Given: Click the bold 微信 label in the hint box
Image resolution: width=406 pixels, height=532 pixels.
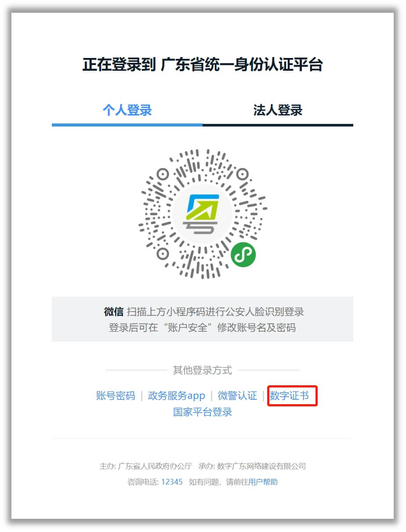Looking at the screenshot, I should (114, 312).
